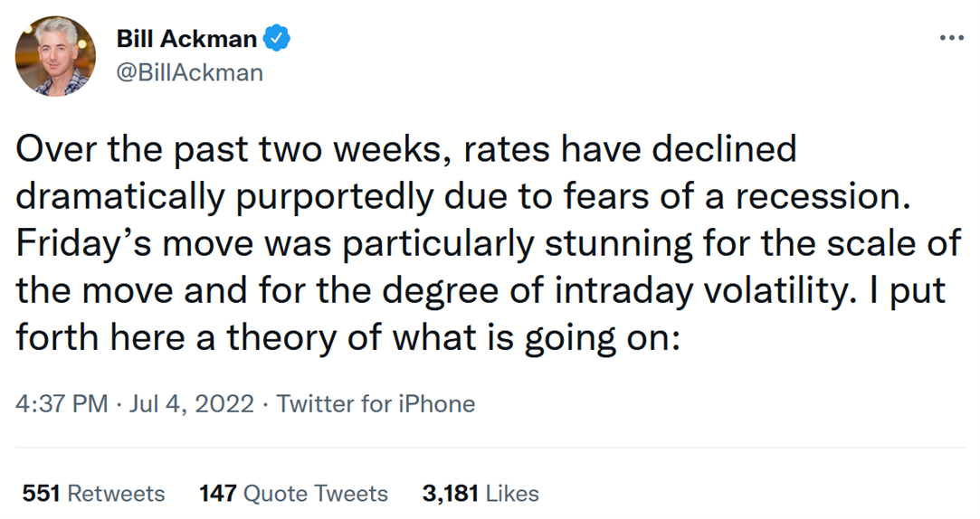This screenshot has width=980, height=519.
Task: Click the word Retweets label
Action: coord(116,494)
